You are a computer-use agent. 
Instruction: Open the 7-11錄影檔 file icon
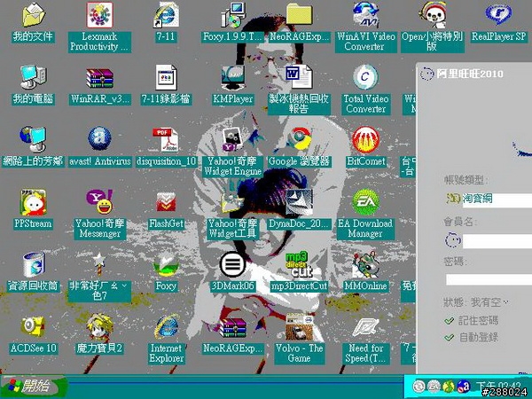(166, 78)
